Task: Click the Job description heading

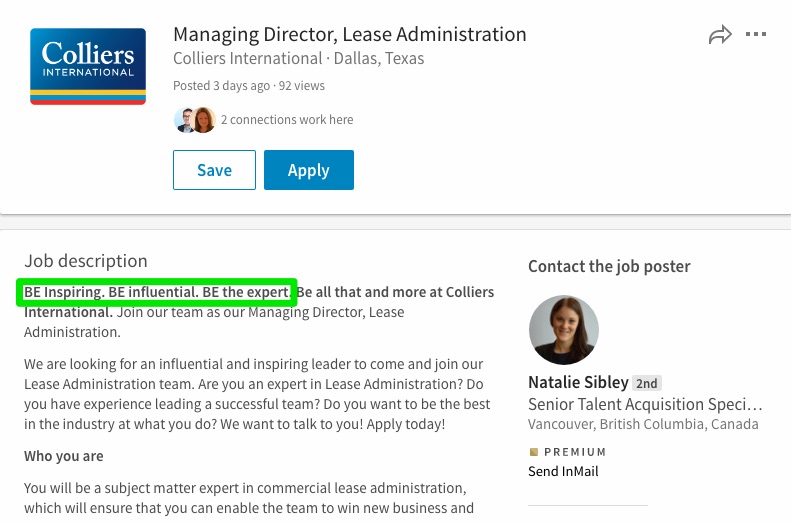Action: 86,261
